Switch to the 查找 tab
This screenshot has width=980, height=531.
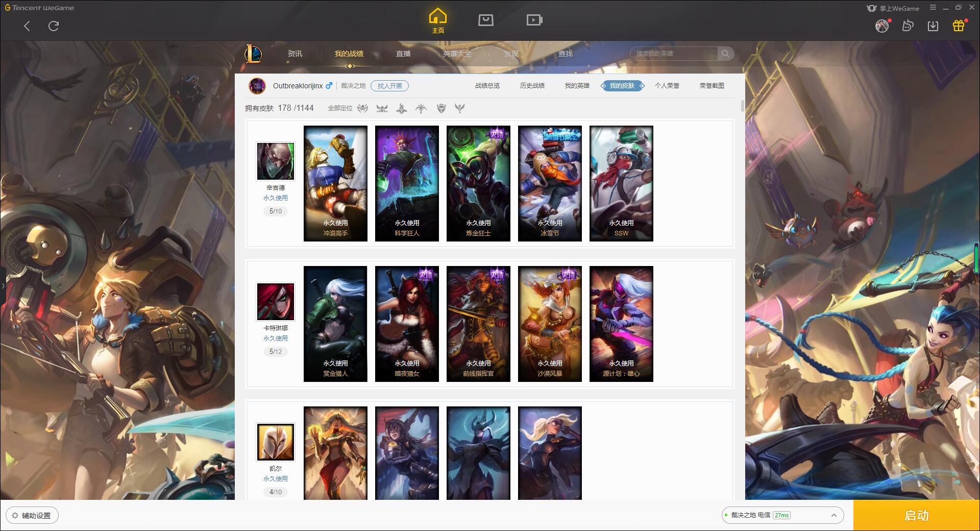(x=566, y=54)
